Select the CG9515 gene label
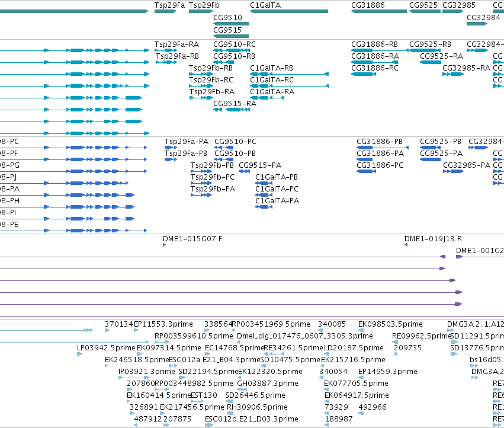Viewport: 504px width, 428px height. coord(227,30)
